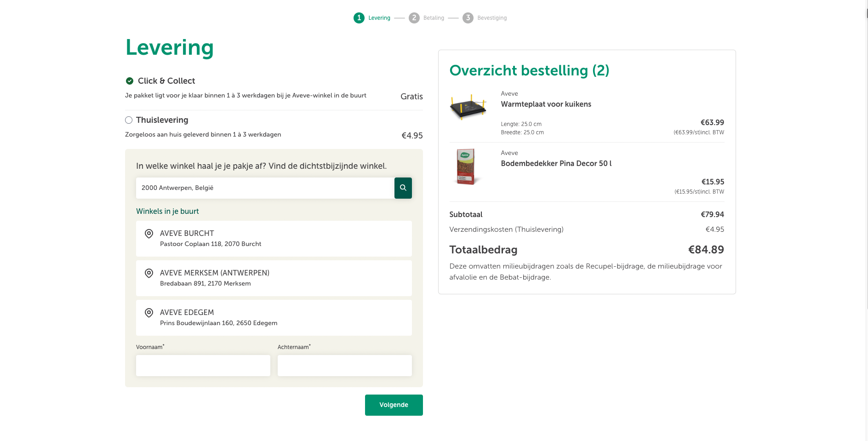Screen dimensions: 868x441
Task: Click the pin icon for AVEVE BURCHT
Action: (149, 234)
